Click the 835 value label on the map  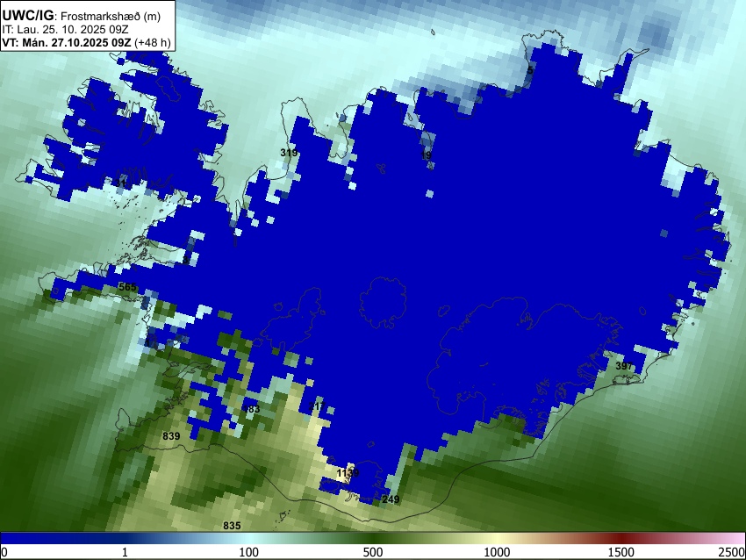coord(232,526)
